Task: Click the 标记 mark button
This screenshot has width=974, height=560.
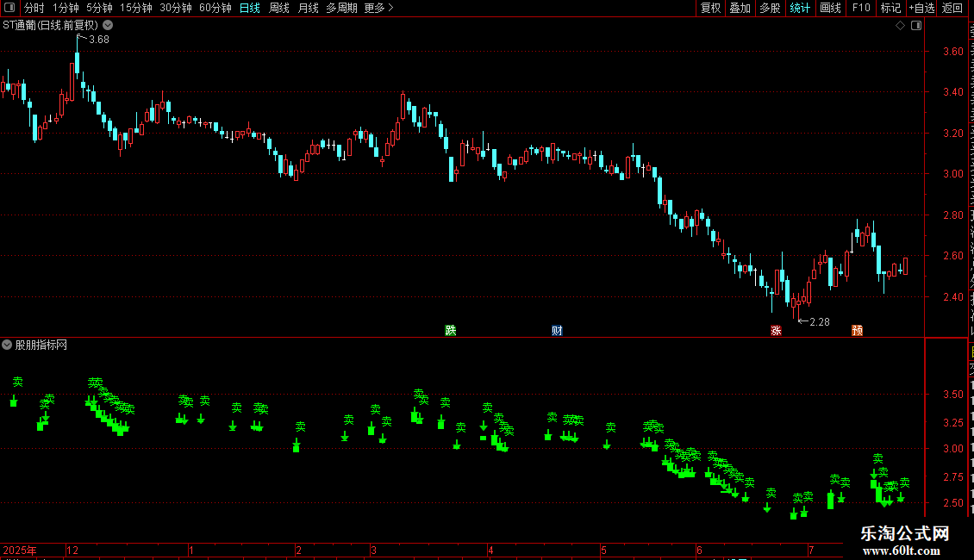Action: [890, 8]
